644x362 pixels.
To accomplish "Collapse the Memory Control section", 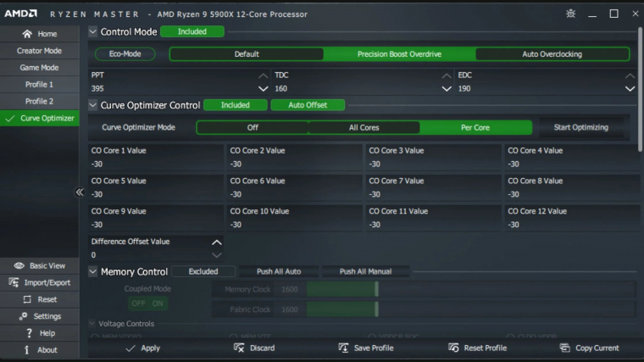I will tap(93, 271).
